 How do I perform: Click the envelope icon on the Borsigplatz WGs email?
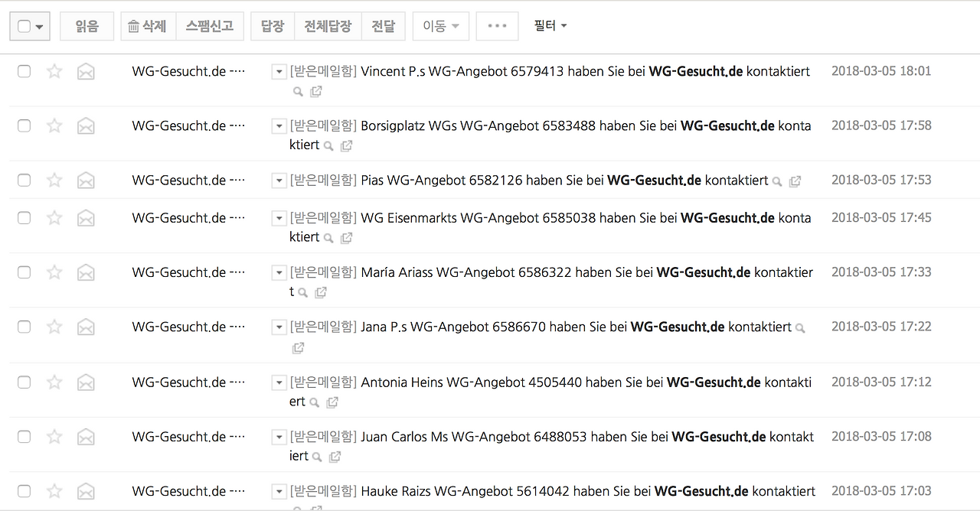coord(86,125)
